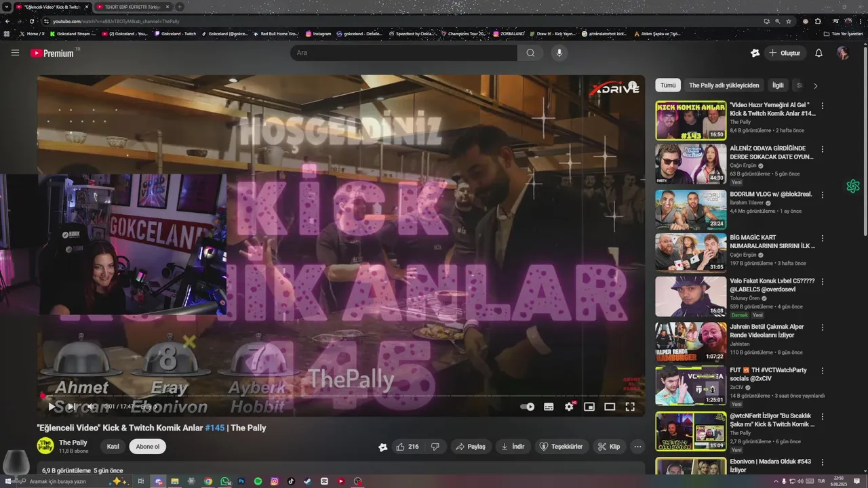
Task: Click the search magnifier button
Action: click(x=530, y=53)
